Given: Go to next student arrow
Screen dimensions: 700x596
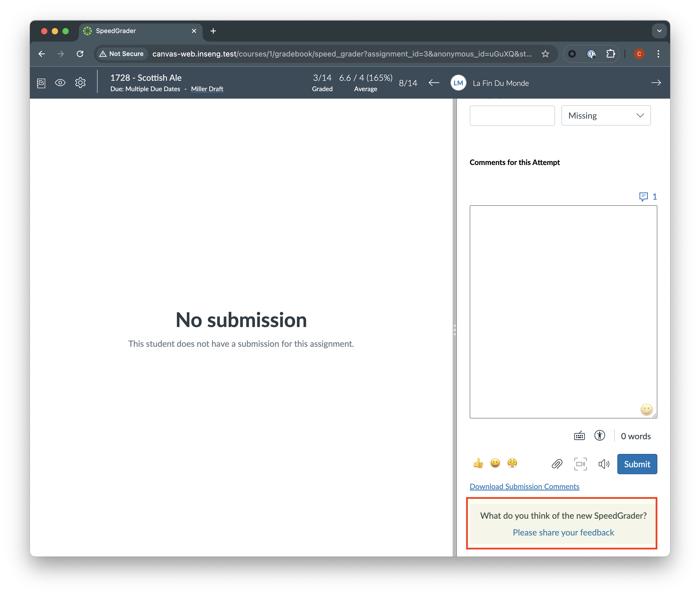Looking at the screenshot, I should click(656, 83).
